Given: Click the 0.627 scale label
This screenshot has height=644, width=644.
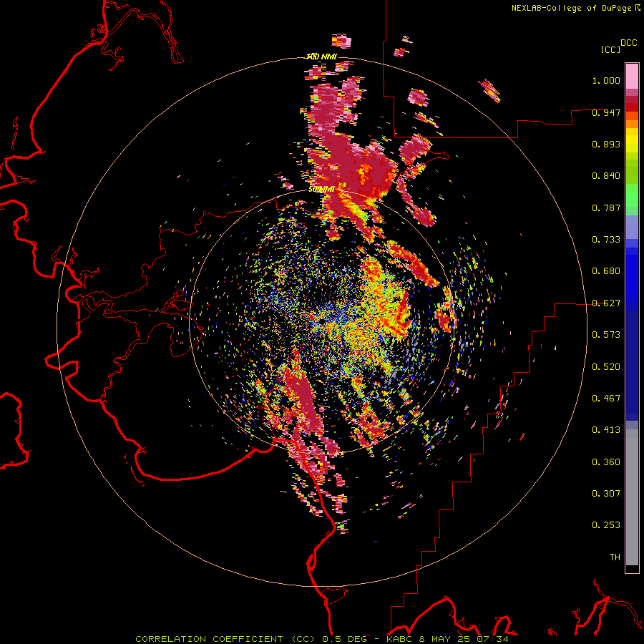Looking at the screenshot, I should click(606, 303).
